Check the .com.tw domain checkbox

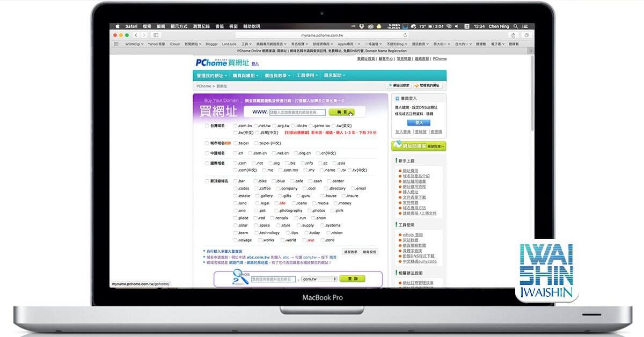pos(236,126)
